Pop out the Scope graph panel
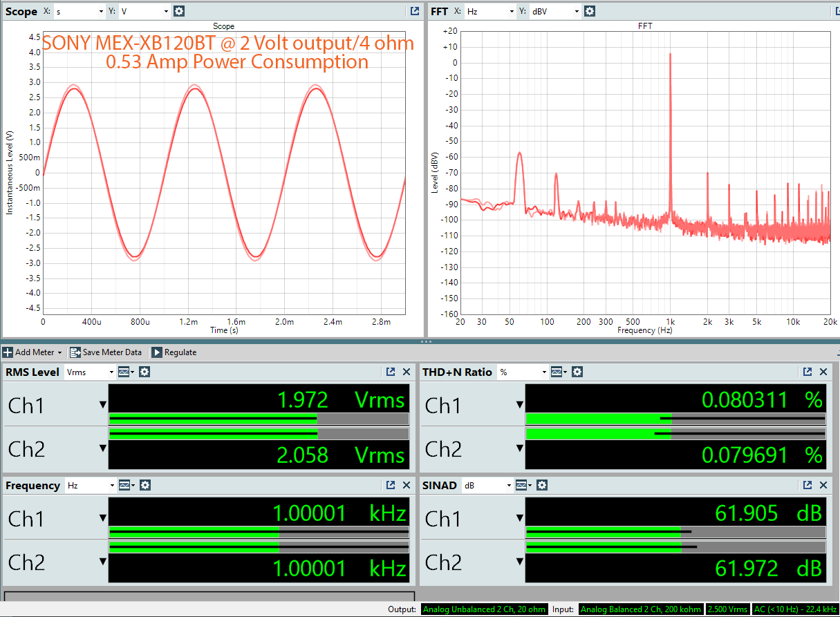The height and width of the screenshot is (617, 840). click(x=414, y=11)
